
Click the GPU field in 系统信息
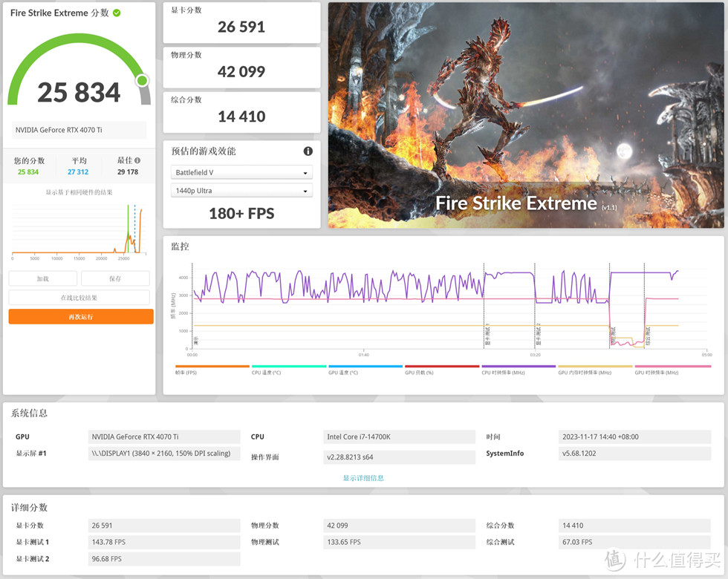164,437
